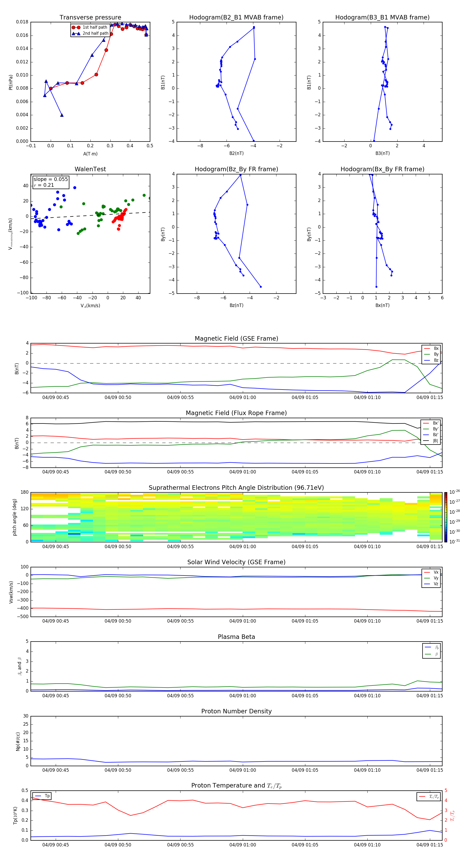Screen dimensions: 473x868
Task: Click the "Proton Number Density" title
Action: tap(236, 711)
